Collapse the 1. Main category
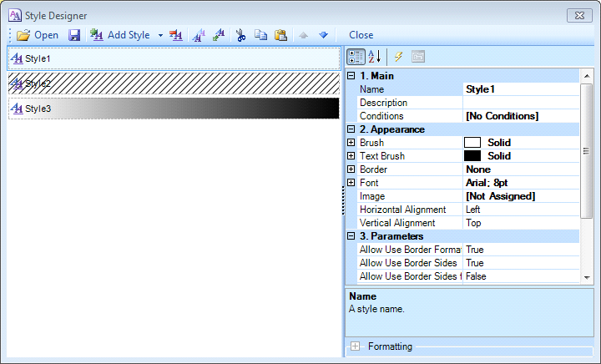Viewport: 601px width, 364px height. tap(351, 76)
